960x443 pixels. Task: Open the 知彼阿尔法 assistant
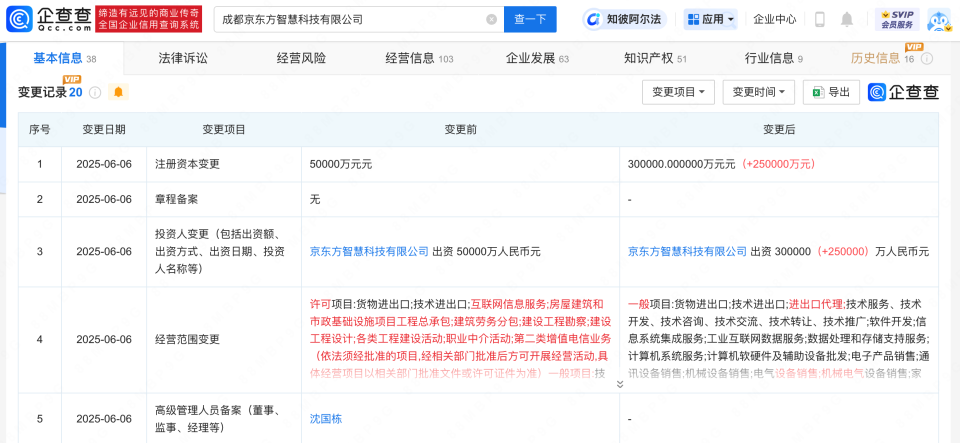point(625,20)
